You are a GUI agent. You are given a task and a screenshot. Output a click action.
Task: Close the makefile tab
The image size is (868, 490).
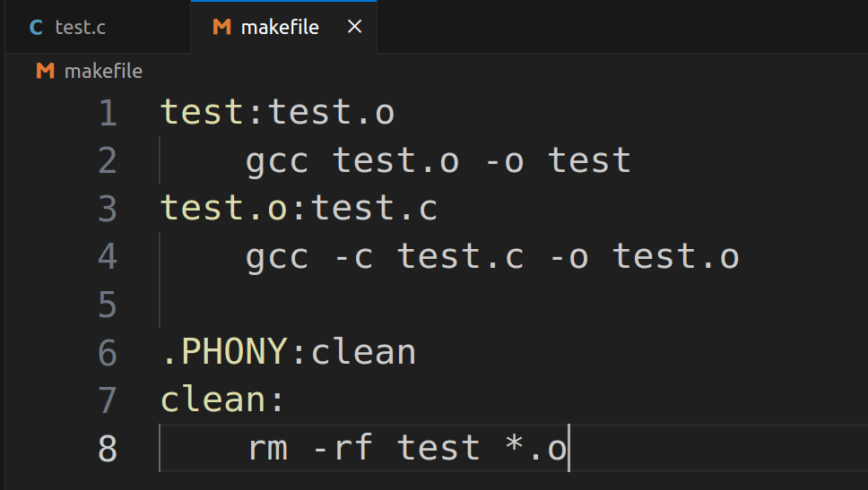pos(355,27)
